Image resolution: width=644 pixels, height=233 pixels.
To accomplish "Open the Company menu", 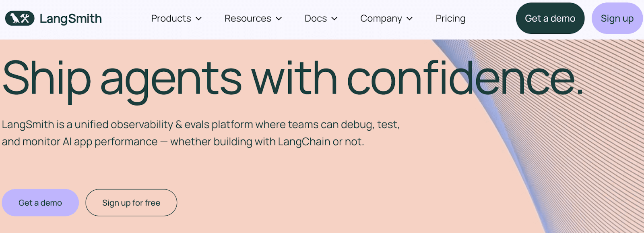I will [x=381, y=19].
